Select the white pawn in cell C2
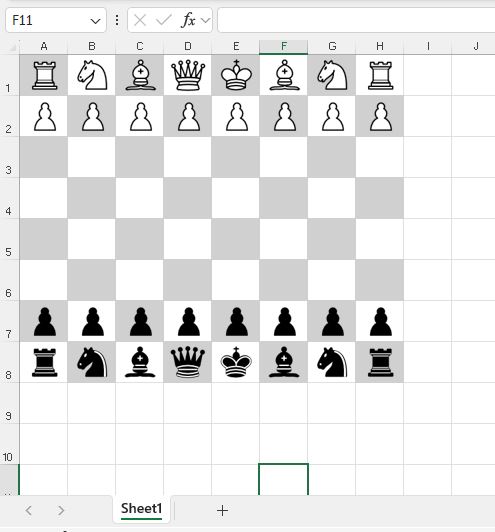The image size is (495, 532). [x=141, y=117]
